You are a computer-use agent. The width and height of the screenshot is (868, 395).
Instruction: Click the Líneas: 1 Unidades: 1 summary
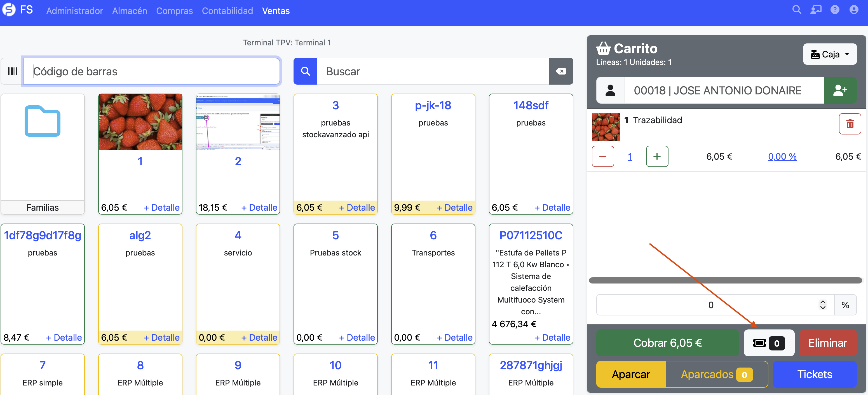[x=634, y=62]
